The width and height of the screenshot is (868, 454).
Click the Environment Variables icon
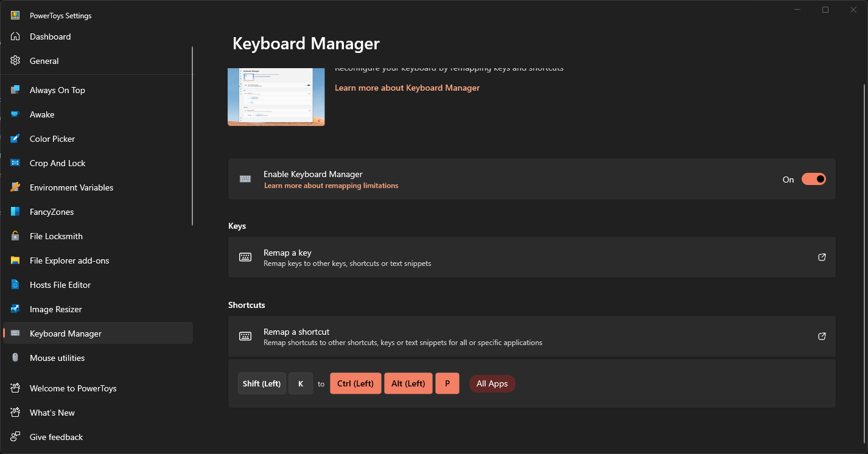point(15,187)
